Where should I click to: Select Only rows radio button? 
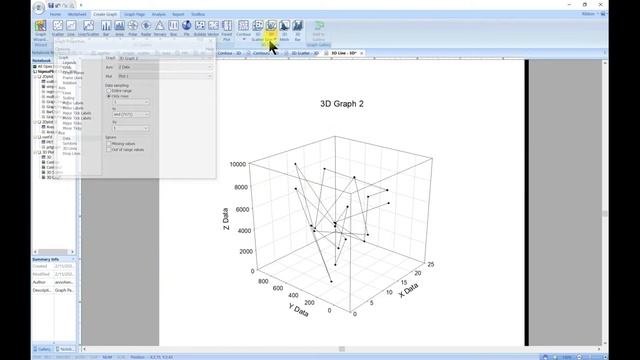(x=109, y=96)
